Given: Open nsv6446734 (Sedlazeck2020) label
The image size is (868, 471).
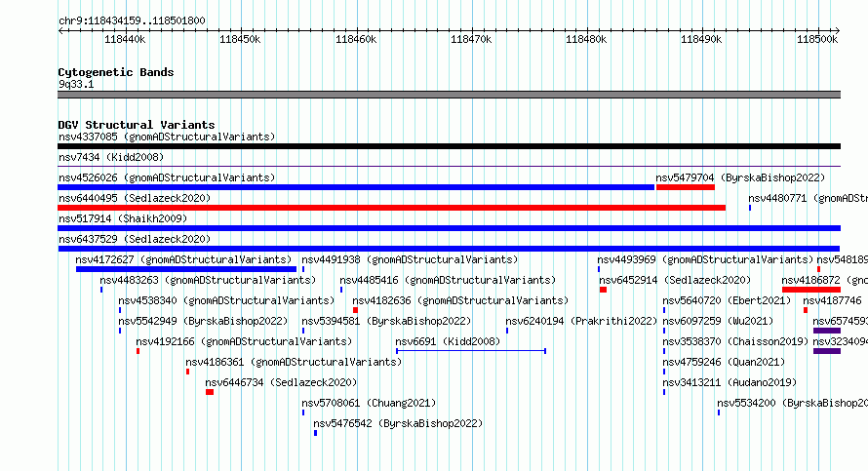Looking at the screenshot, I should tap(281, 382).
